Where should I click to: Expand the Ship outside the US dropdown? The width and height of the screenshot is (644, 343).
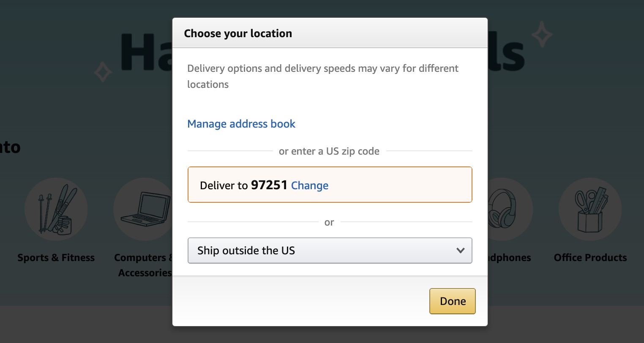pos(330,250)
